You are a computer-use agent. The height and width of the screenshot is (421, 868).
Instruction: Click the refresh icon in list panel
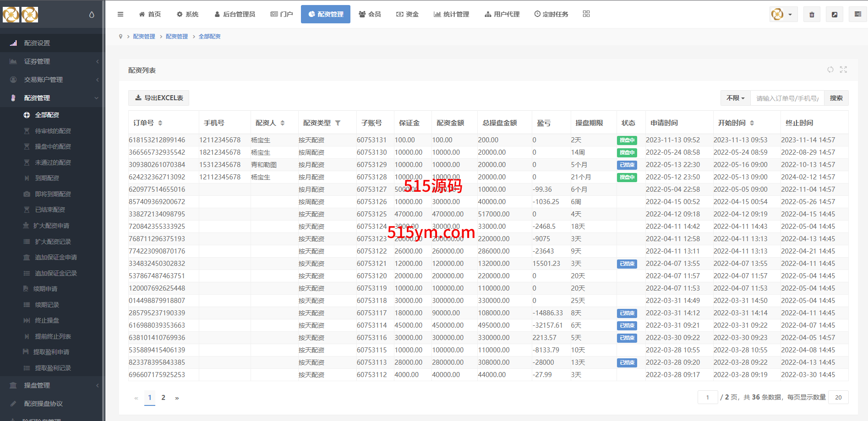830,70
